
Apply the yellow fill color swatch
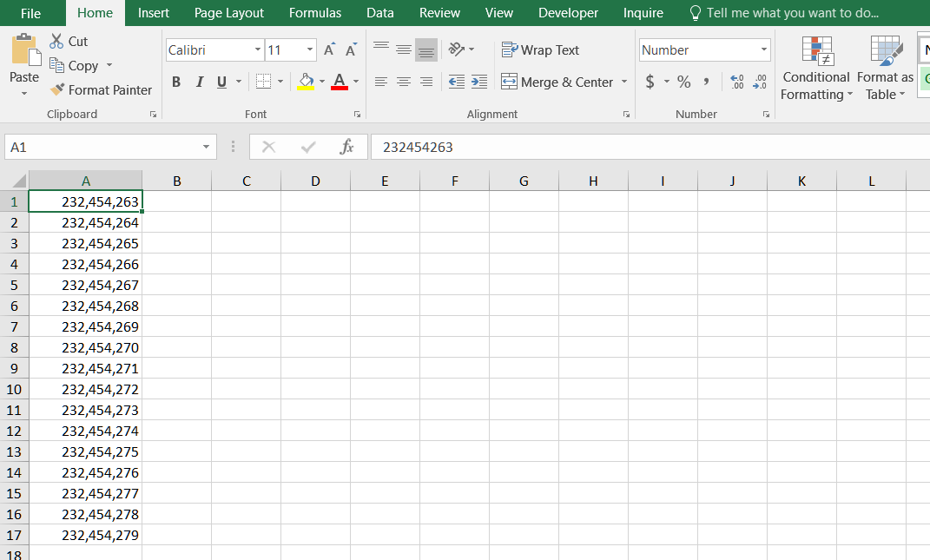click(x=306, y=82)
